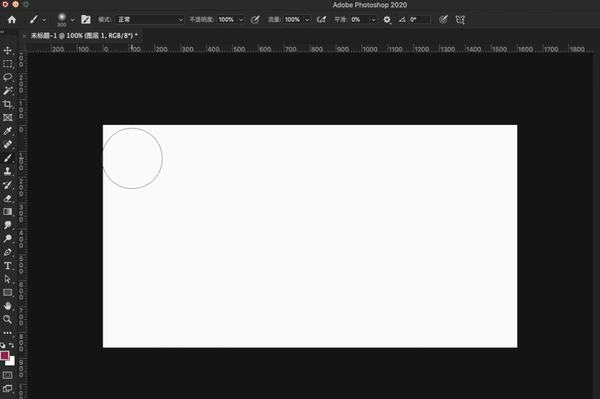
Task: Select the Eraser tool
Action: [x=7, y=198]
